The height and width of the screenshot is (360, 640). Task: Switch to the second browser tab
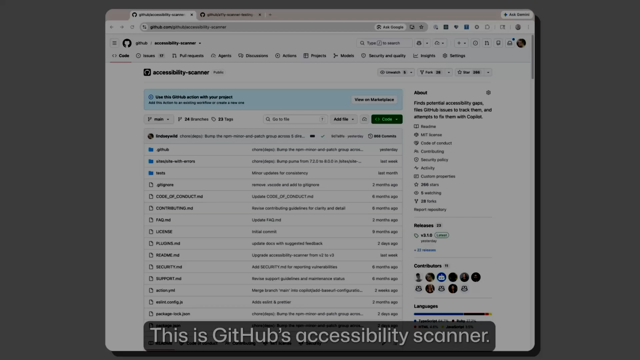click(x=231, y=15)
